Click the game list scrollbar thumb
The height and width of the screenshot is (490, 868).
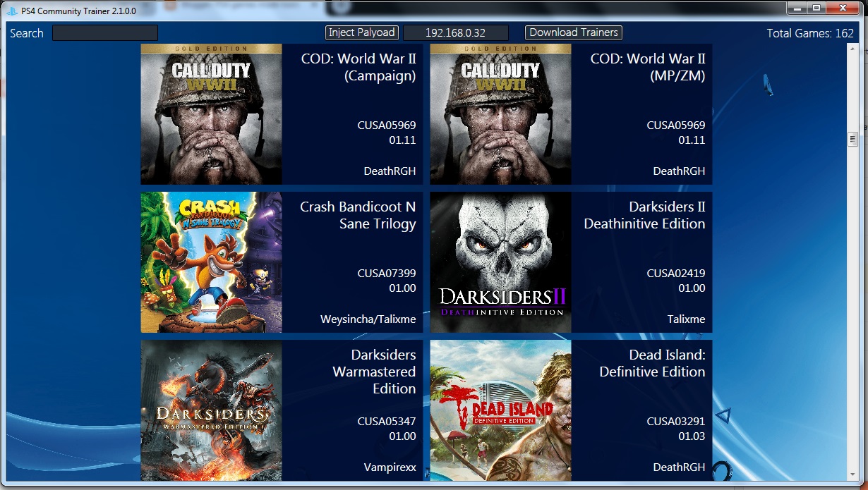click(x=852, y=139)
